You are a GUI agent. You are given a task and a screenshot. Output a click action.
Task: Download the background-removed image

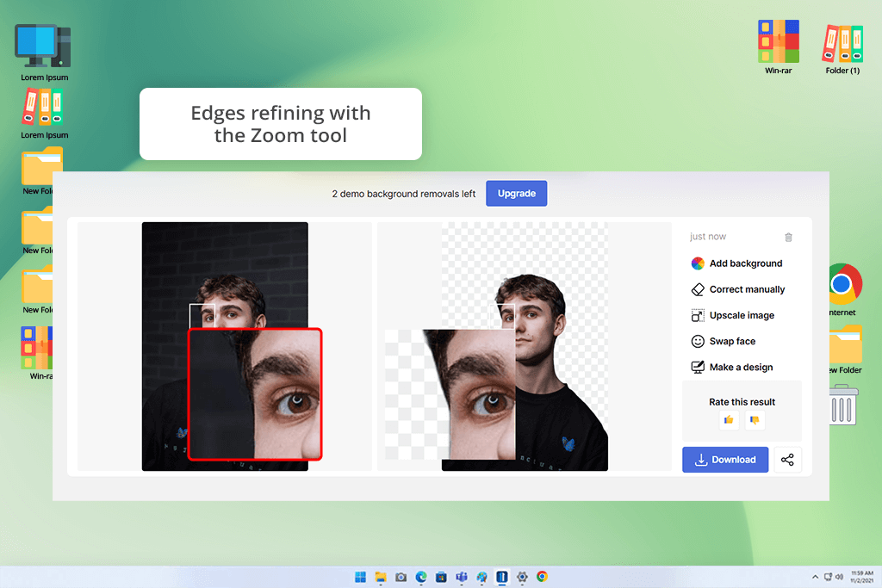coord(725,459)
